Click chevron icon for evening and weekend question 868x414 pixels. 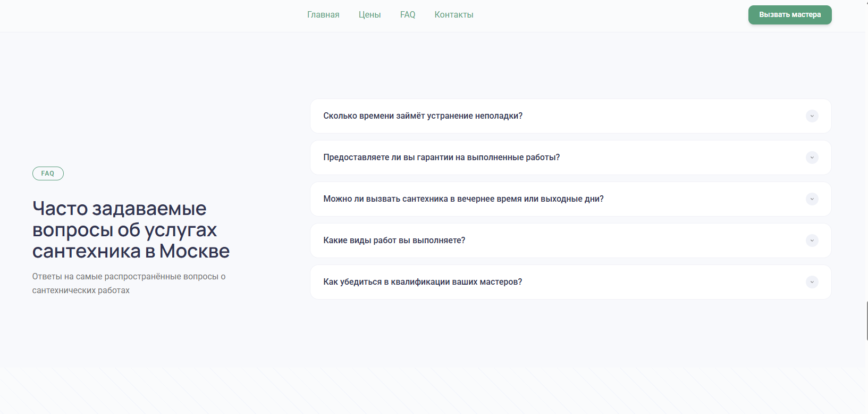click(812, 199)
